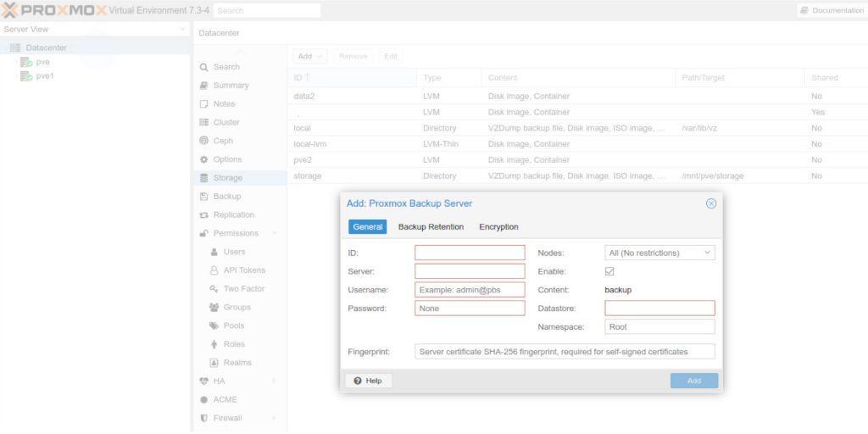The image size is (868, 434).
Task: Close the Add Proxmox Backup Server dialog
Action: click(711, 203)
